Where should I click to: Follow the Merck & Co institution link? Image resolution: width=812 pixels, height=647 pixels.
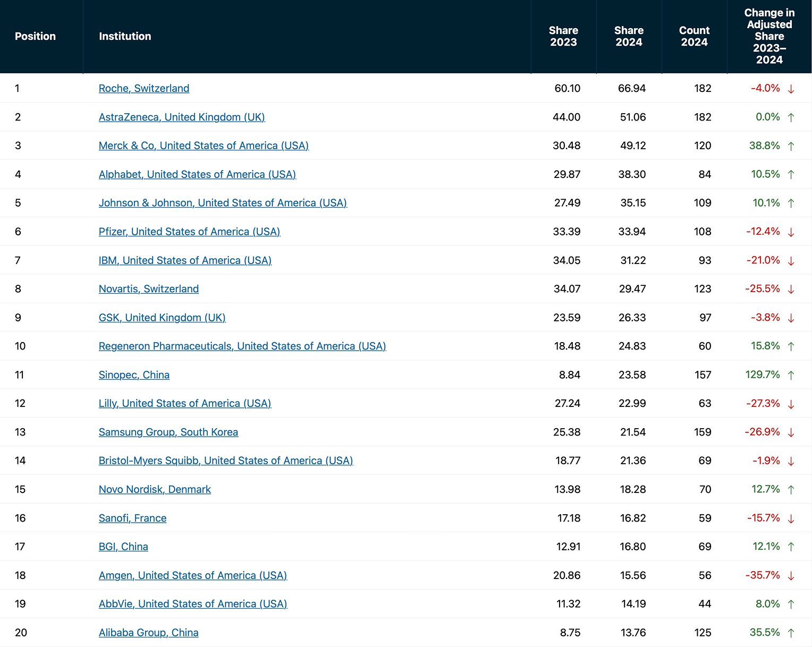coord(204,146)
